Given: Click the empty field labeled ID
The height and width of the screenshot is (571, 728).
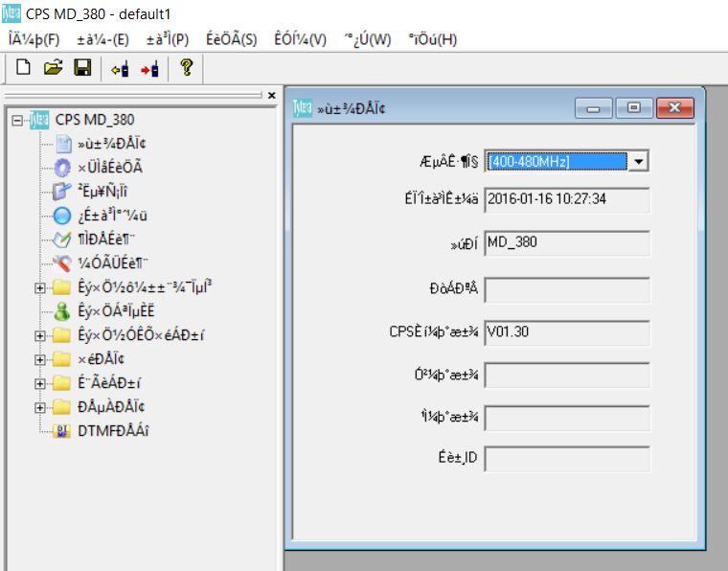Looking at the screenshot, I should [x=566, y=459].
